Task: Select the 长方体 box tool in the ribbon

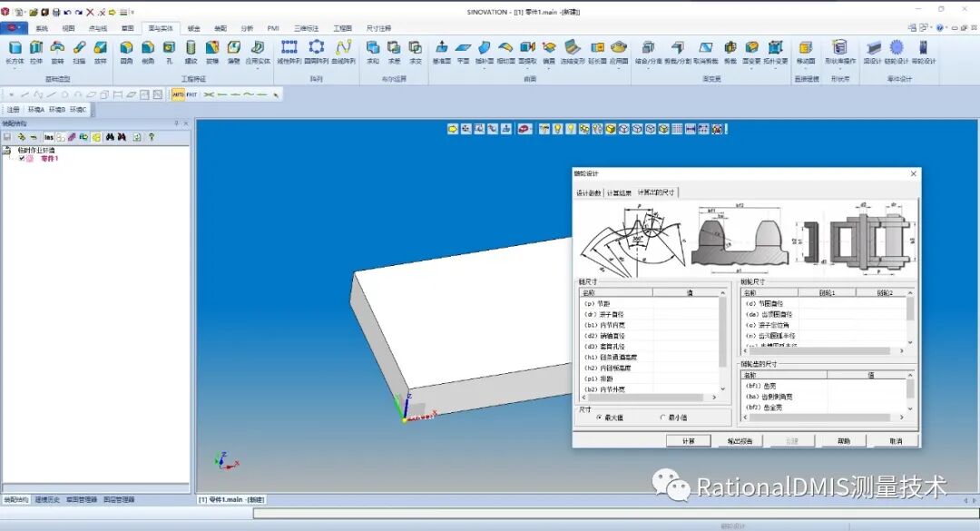Action: [x=15, y=52]
